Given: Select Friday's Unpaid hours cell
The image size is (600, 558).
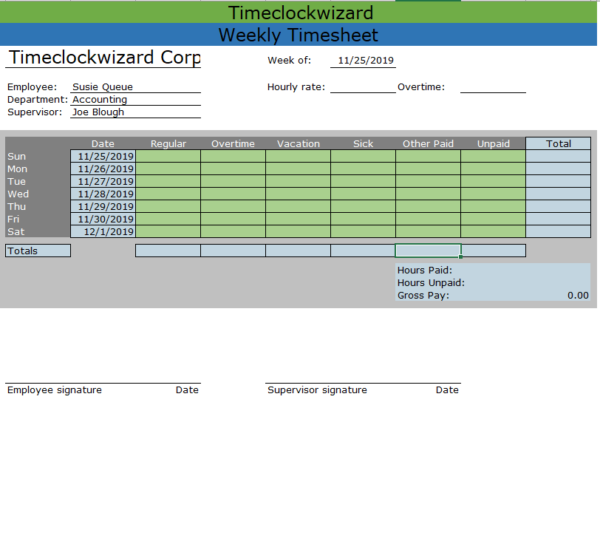Looking at the screenshot, I should tap(493, 219).
